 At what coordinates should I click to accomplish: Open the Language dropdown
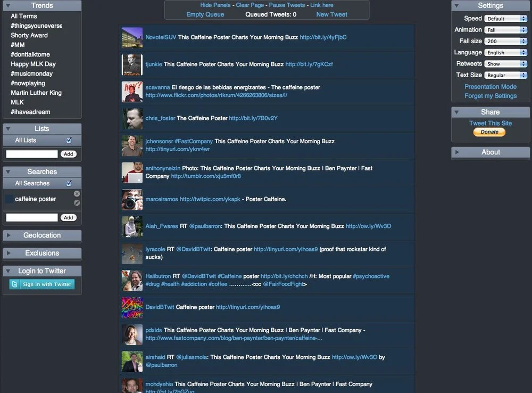click(505, 52)
